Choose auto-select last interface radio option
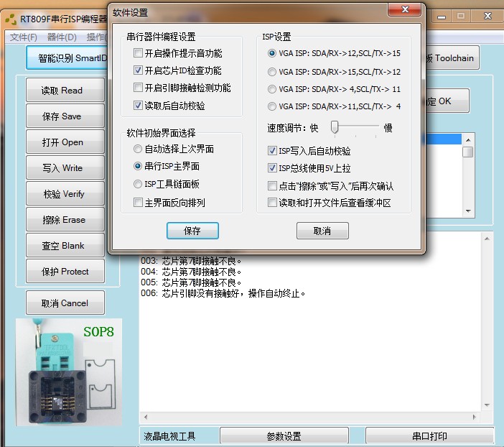The image size is (504, 447). pos(139,149)
